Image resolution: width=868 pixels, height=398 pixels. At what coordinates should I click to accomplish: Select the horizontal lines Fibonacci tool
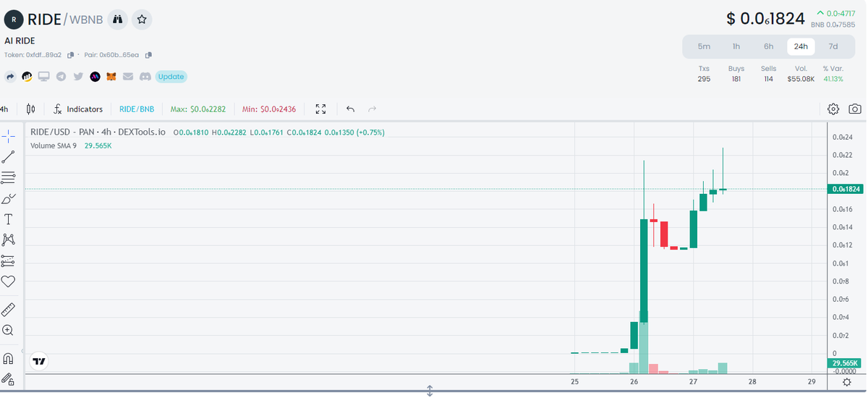(x=8, y=177)
